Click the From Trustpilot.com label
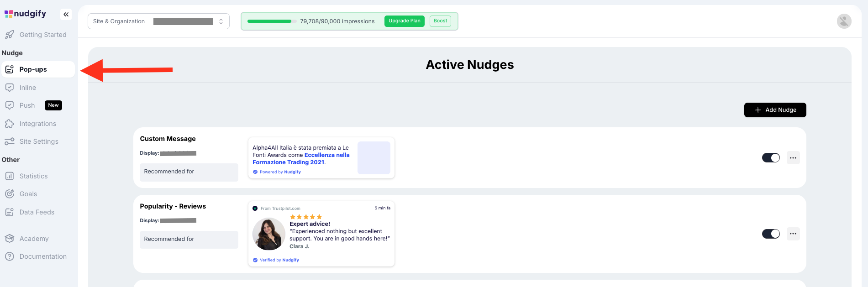The width and height of the screenshot is (868, 287). 280,209
